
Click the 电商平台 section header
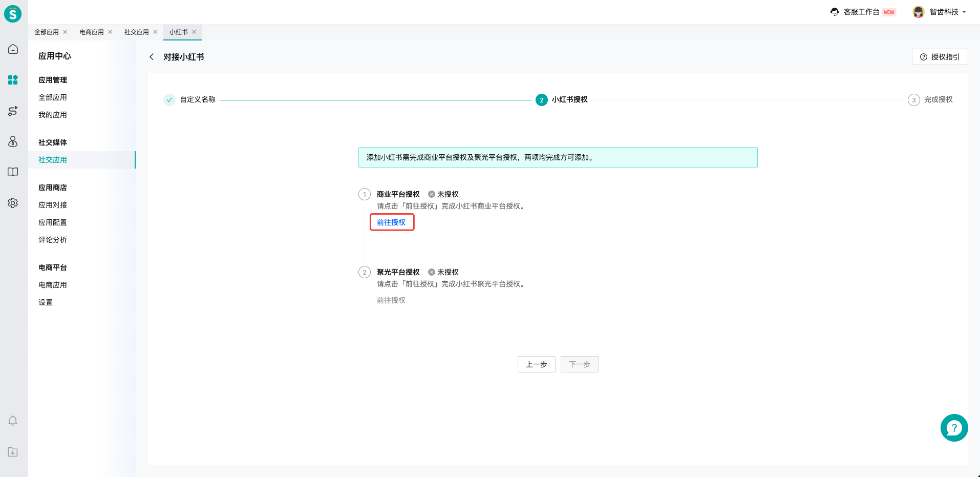(53, 267)
